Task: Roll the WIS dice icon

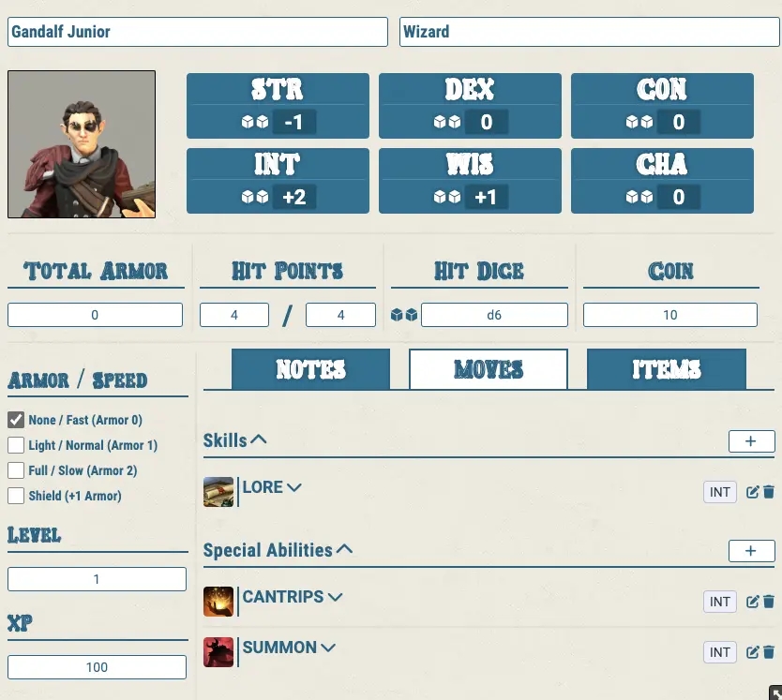Action: (x=446, y=197)
